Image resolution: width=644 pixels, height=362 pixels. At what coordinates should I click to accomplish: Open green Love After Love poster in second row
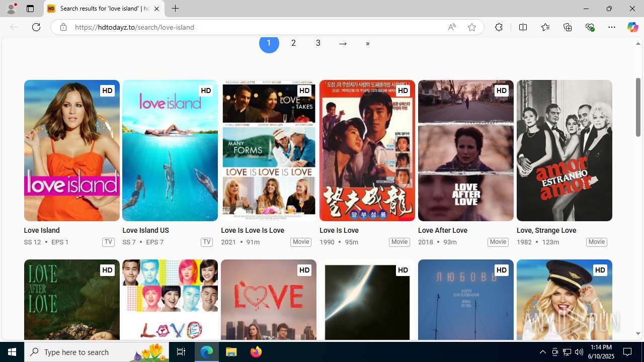tap(71, 300)
